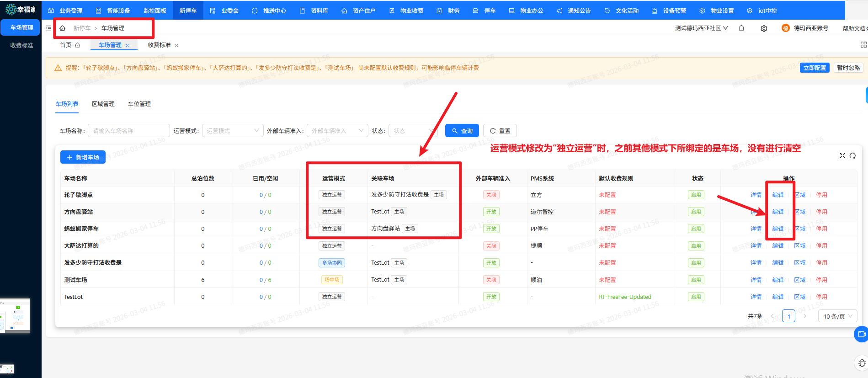Expand the 测试德玛西亚社区 community selector
Screen dimensions: 868x378
click(701, 28)
